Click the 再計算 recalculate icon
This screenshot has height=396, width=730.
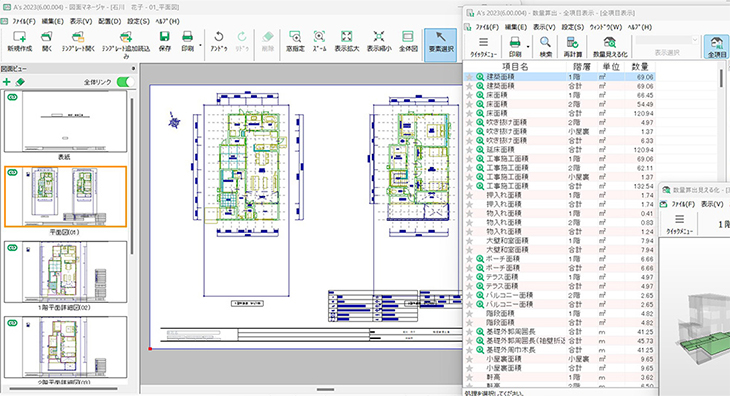pos(572,47)
